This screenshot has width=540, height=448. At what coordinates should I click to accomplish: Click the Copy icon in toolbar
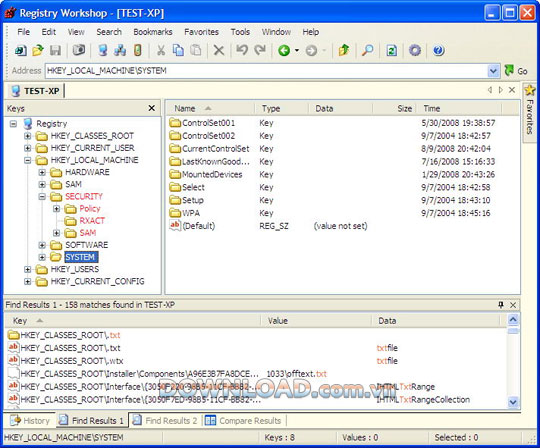point(178,51)
